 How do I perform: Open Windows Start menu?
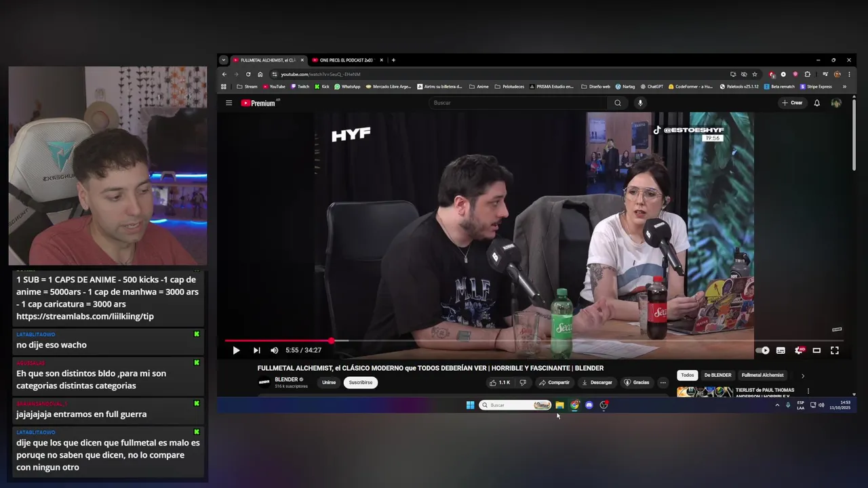[470, 405]
